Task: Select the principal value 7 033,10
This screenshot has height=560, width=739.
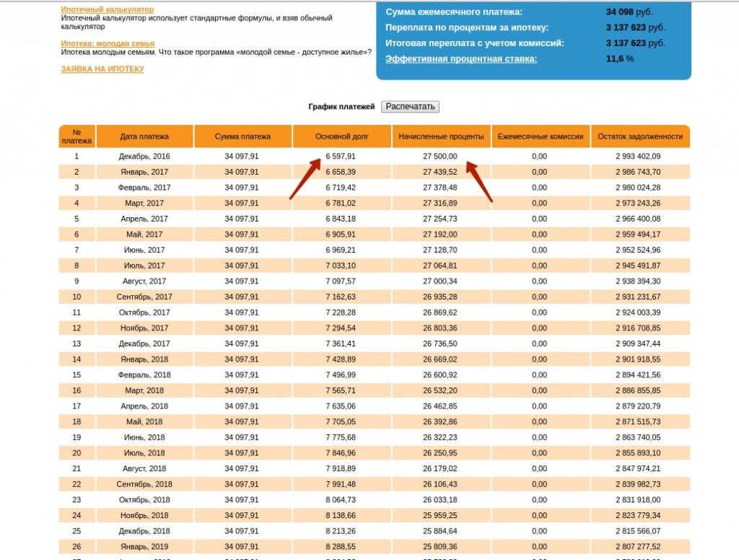Action: point(341,266)
